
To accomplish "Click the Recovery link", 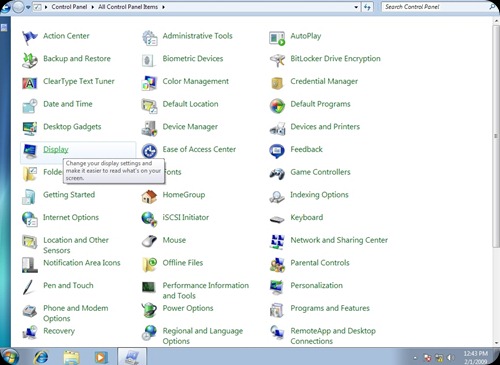I will (59, 331).
